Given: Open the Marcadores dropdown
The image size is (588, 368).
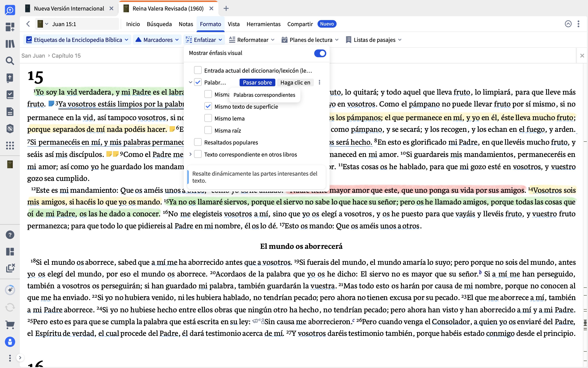Looking at the screenshot, I should coord(157,40).
